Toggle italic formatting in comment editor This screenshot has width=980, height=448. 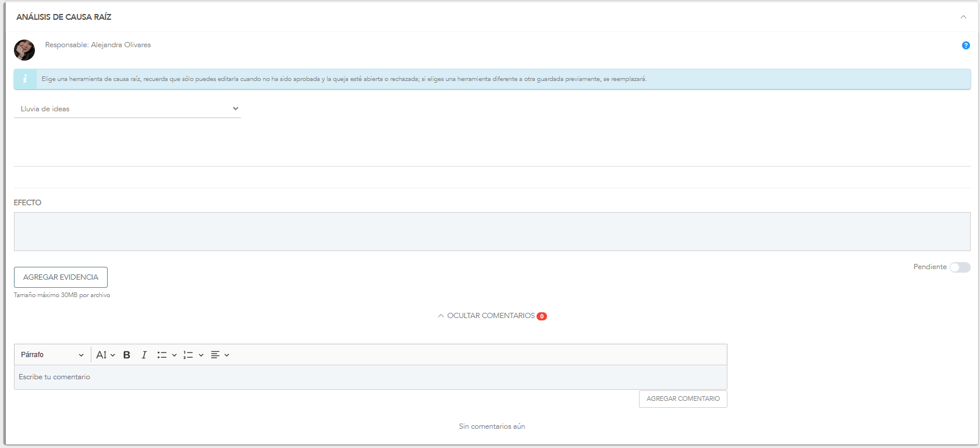[x=144, y=355]
